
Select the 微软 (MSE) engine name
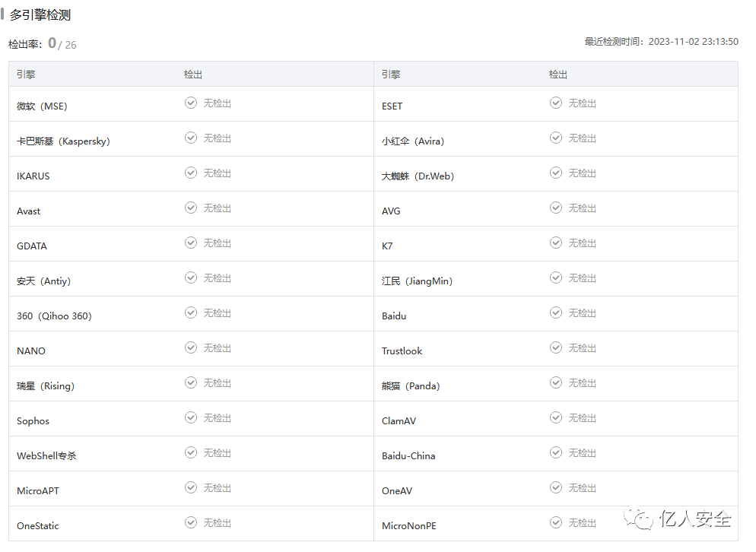click(42, 106)
